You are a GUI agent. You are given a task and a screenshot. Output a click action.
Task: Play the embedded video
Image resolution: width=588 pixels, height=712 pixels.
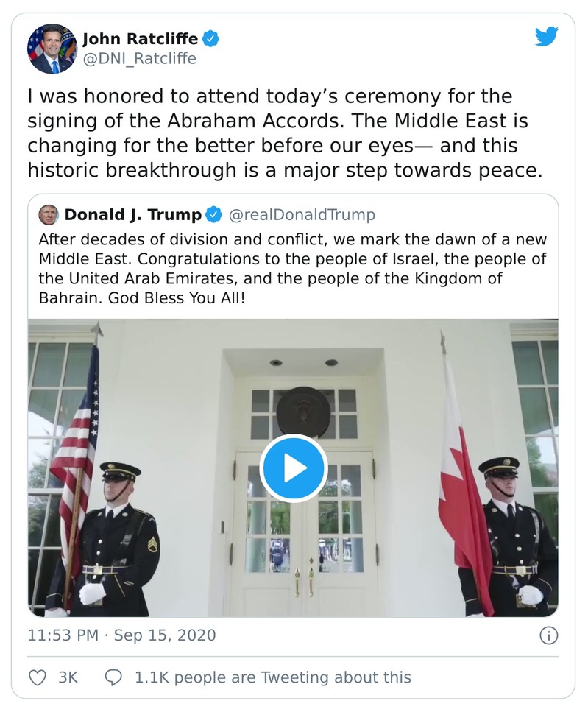pyautogui.click(x=293, y=468)
